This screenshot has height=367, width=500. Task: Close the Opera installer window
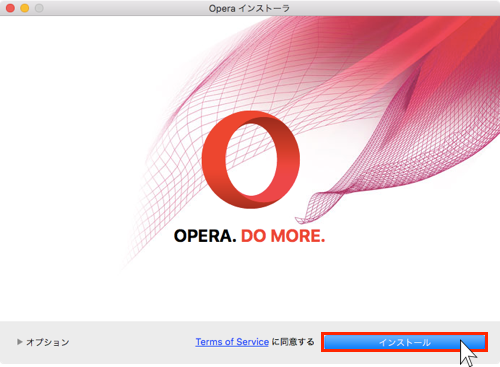click(10, 8)
